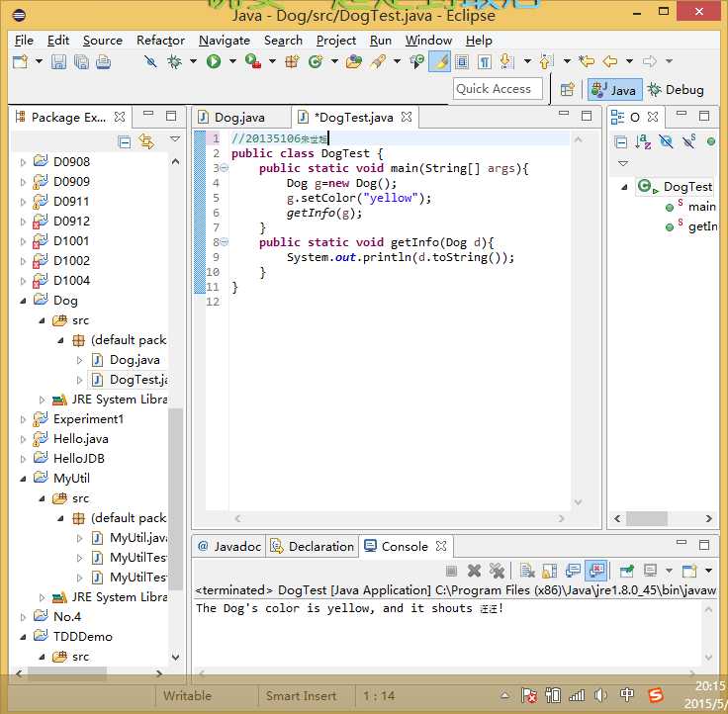
Task: Click the New file toolbar icon
Action: coord(20,61)
